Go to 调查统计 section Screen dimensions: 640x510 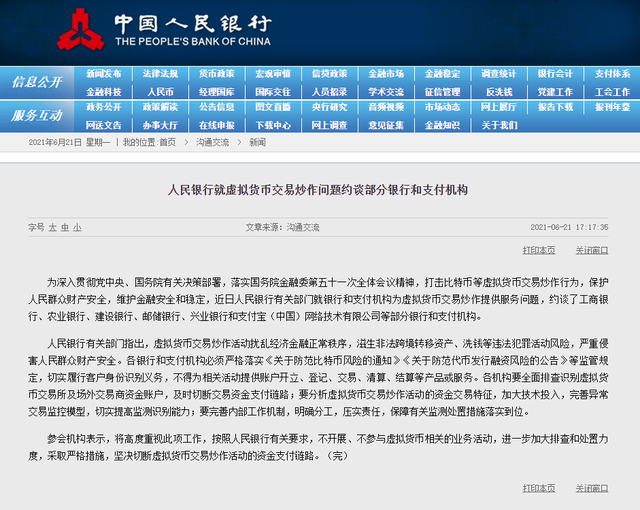[x=498, y=74]
